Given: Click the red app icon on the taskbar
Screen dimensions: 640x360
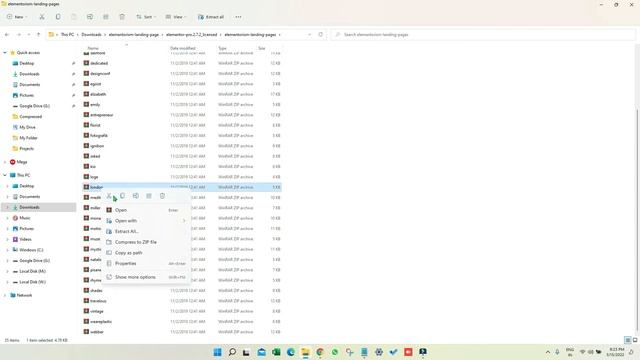Looking at the screenshot, I should (x=408, y=352).
